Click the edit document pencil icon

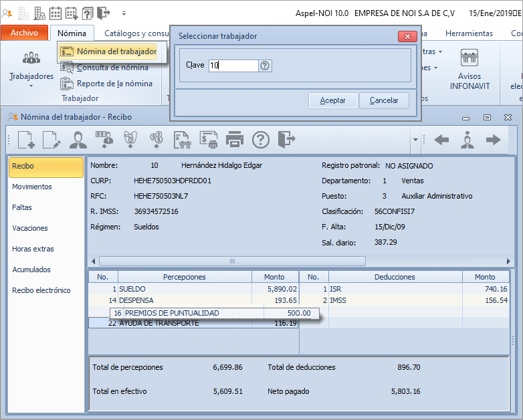[51, 140]
